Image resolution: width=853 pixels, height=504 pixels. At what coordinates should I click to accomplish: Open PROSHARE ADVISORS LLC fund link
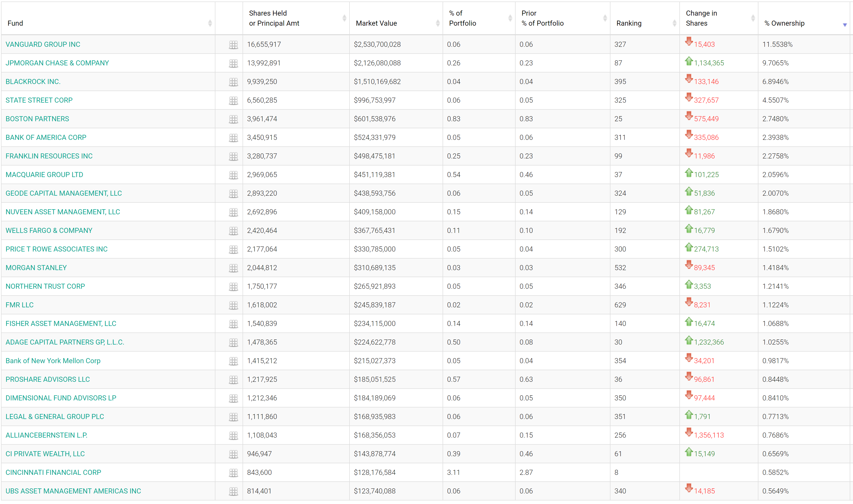(x=48, y=380)
